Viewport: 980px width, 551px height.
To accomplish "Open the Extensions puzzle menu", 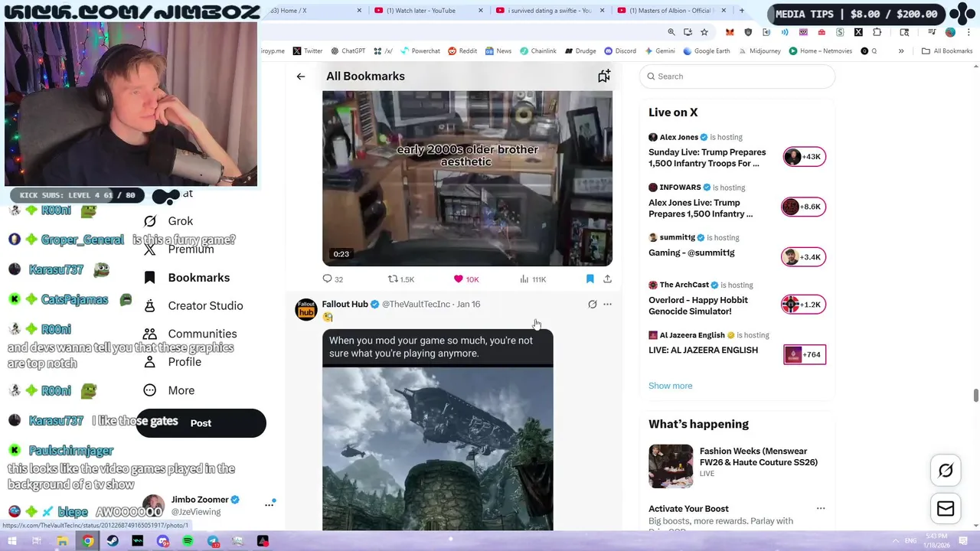I will [x=877, y=32].
